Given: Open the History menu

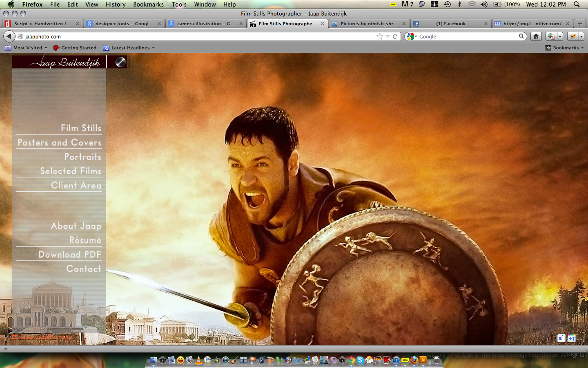Looking at the screenshot, I should [x=116, y=4].
